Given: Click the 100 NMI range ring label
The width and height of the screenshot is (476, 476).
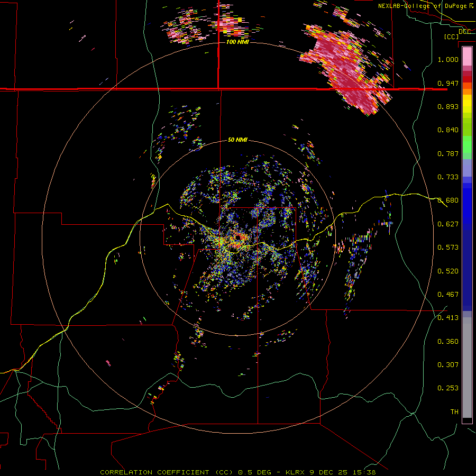Looking at the screenshot, I should tap(237, 42).
